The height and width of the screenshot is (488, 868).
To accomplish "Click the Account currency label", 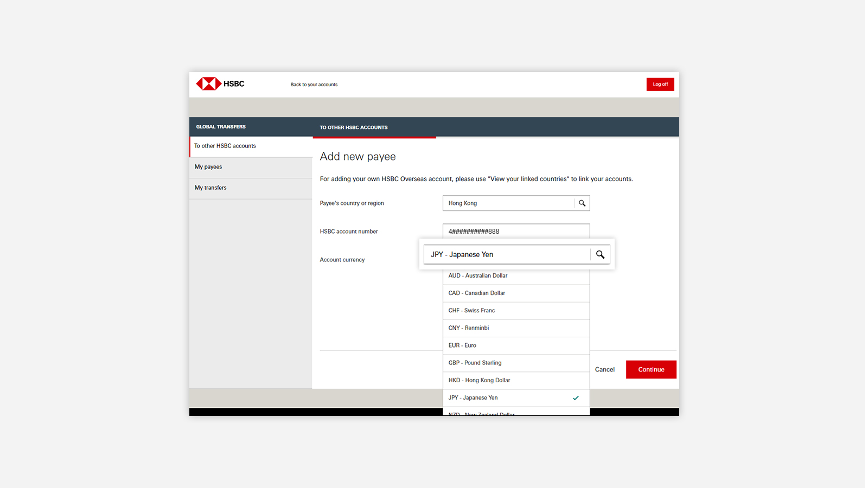I will point(342,260).
